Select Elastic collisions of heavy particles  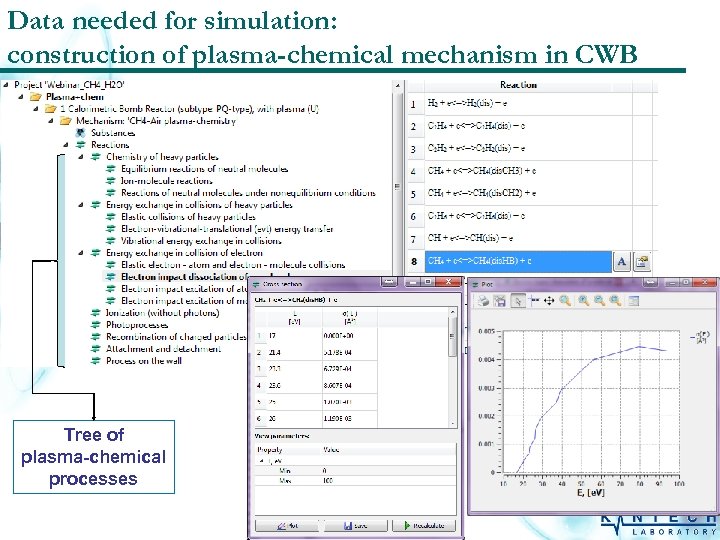[x=188, y=216]
